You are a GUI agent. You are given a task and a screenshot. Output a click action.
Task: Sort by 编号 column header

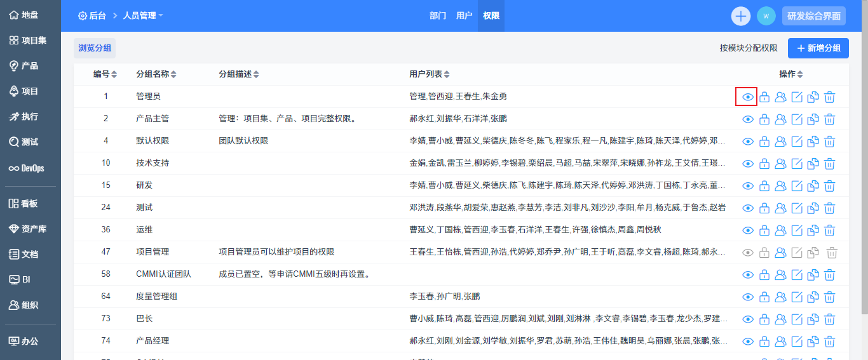pyautogui.click(x=105, y=74)
